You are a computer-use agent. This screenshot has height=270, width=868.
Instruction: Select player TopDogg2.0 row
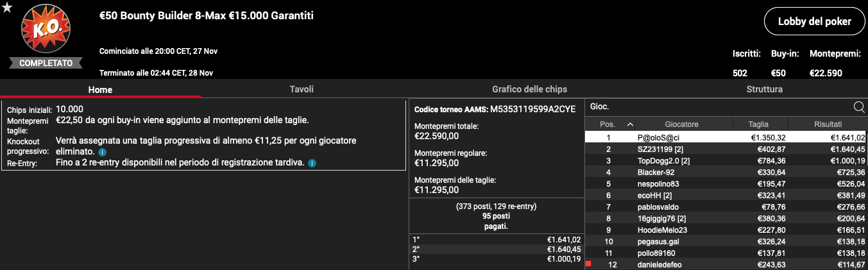tap(726, 160)
